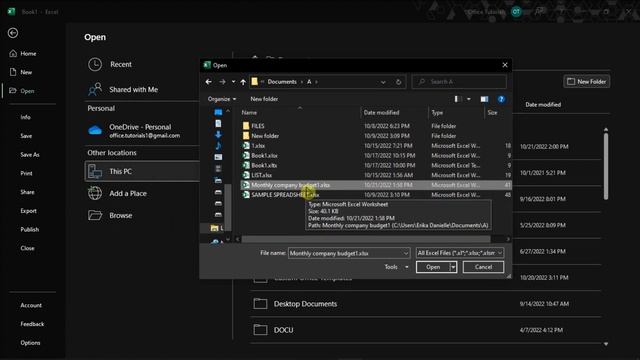Click New folder in the dialog toolbar
The image size is (640, 360).
point(264,99)
